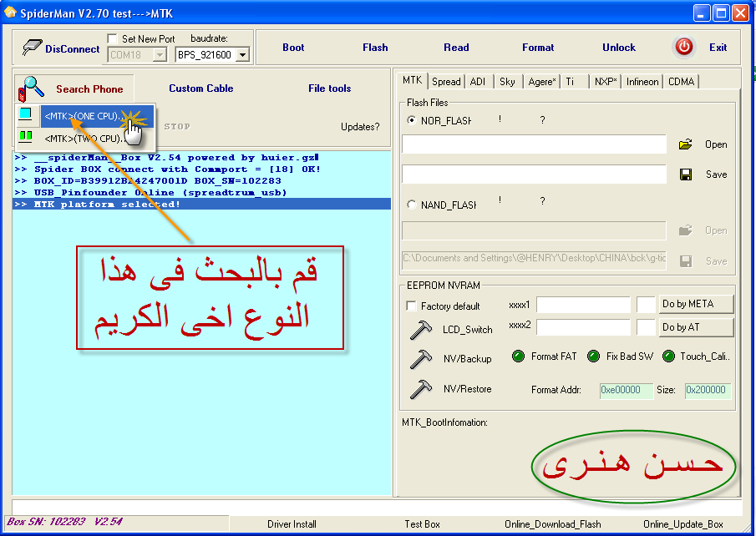
Task: Click the SpiderMan title bar app icon
Action: [x=10, y=13]
